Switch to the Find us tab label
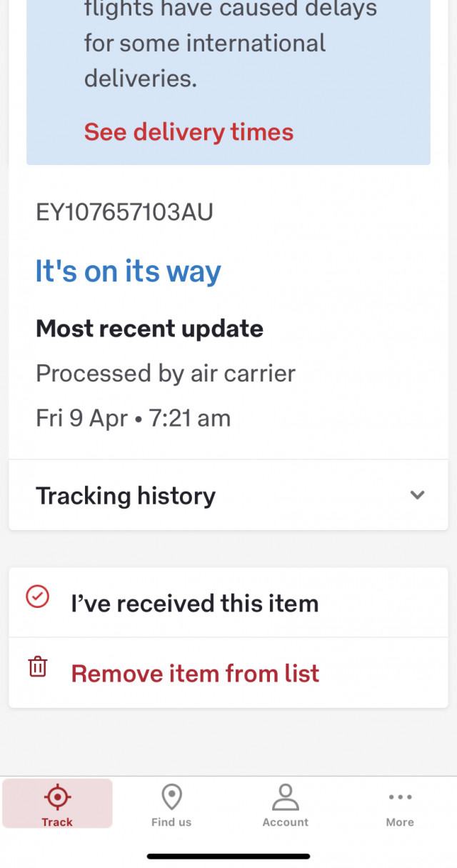The image size is (457, 868). (171, 822)
